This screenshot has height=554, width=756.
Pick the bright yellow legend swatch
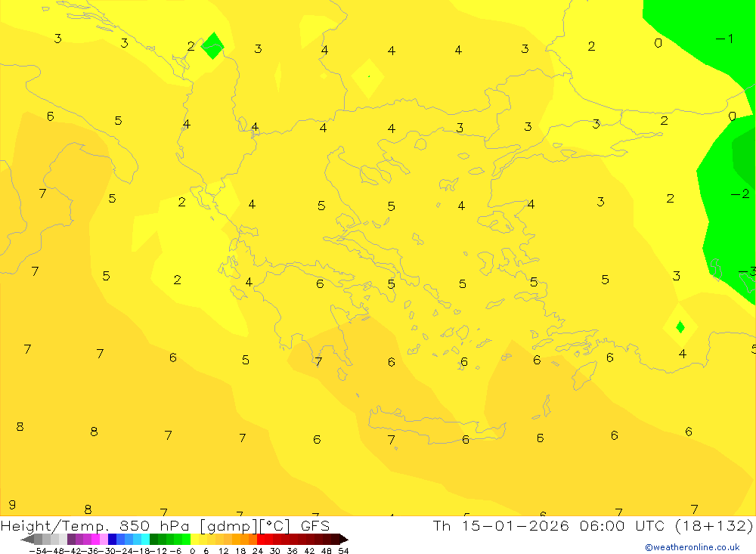click(x=195, y=540)
